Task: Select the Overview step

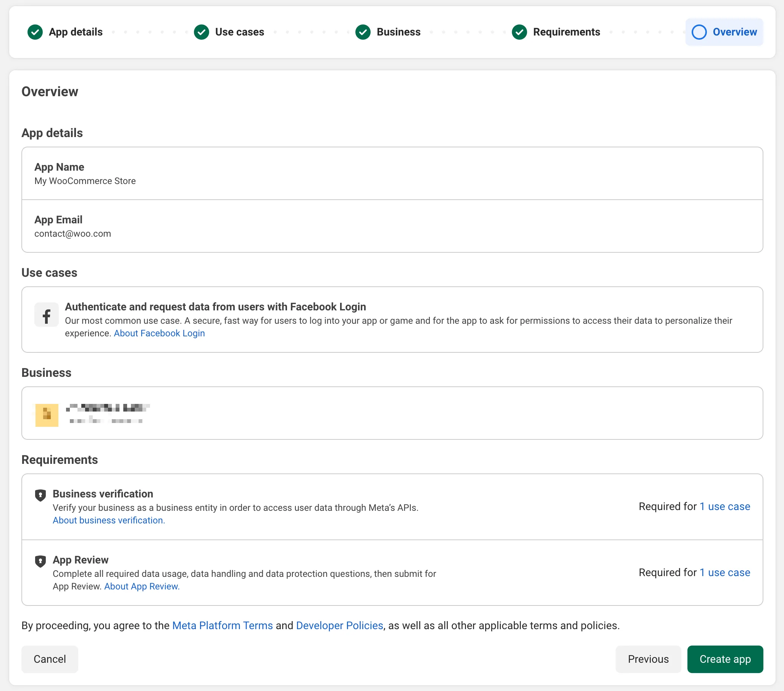Action: click(x=724, y=32)
